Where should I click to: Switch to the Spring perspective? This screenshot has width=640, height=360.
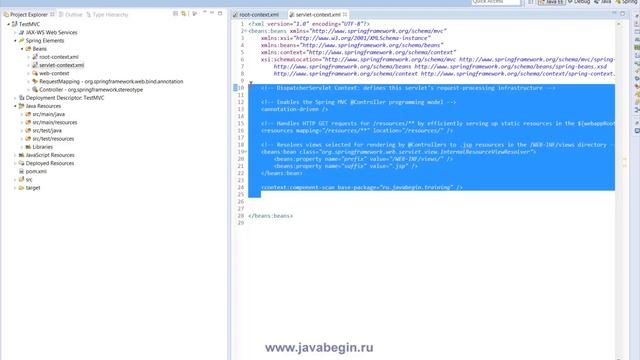tap(627, 2)
